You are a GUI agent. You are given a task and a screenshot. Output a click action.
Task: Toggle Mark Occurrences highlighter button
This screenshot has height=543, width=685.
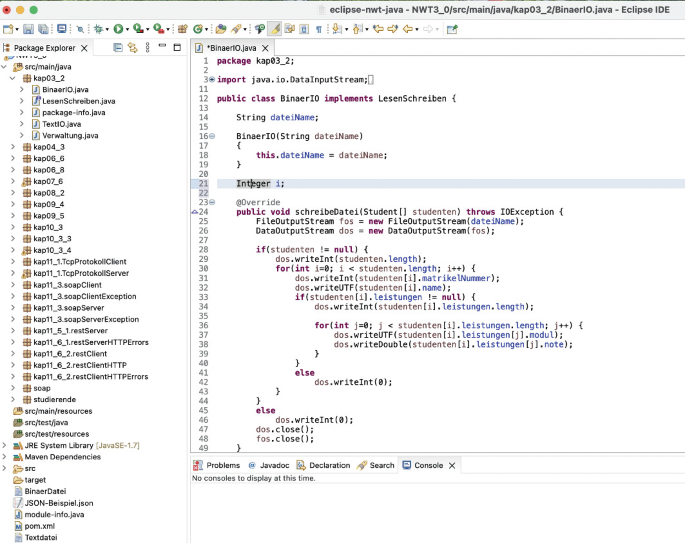tap(275, 29)
